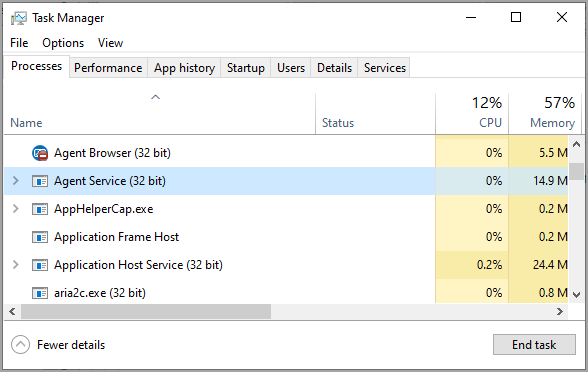Select Application Host Service (32 bit) row
The height and width of the screenshot is (372, 588).
coord(286,265)
